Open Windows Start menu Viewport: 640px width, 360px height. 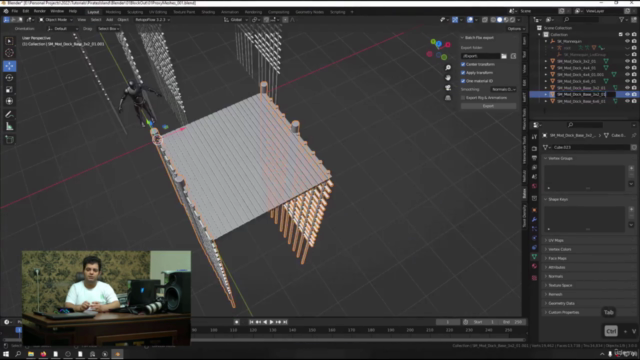(6, 354)
